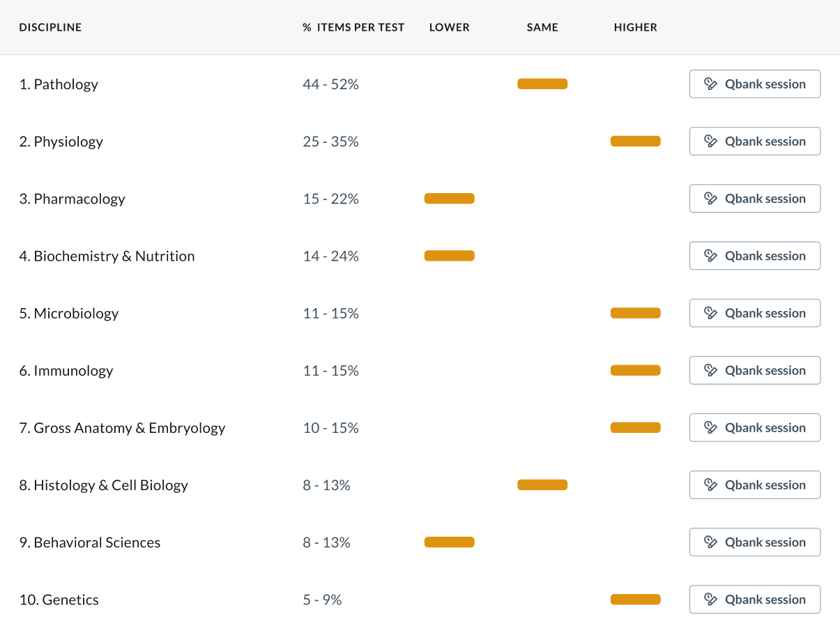Viewport: 840px width, 626px height.
Task: Click the Qbank icon beside Physiology
Action: click(710, 142)
